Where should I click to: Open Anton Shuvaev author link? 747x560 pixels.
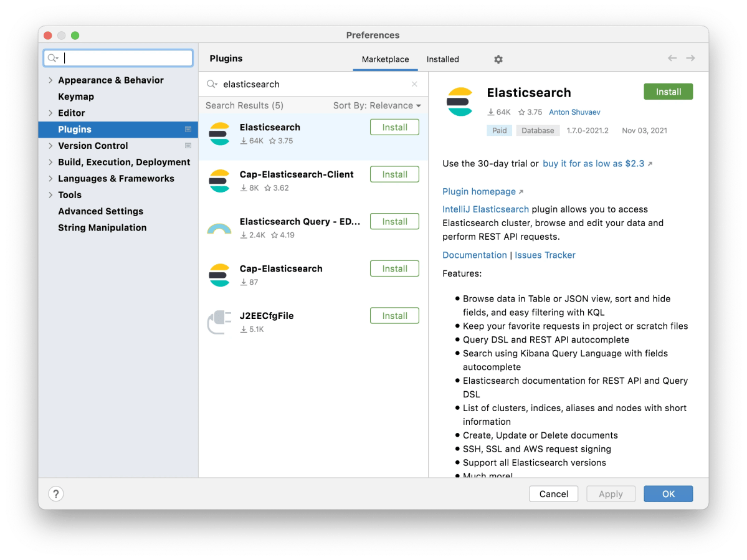coord(574,112)
